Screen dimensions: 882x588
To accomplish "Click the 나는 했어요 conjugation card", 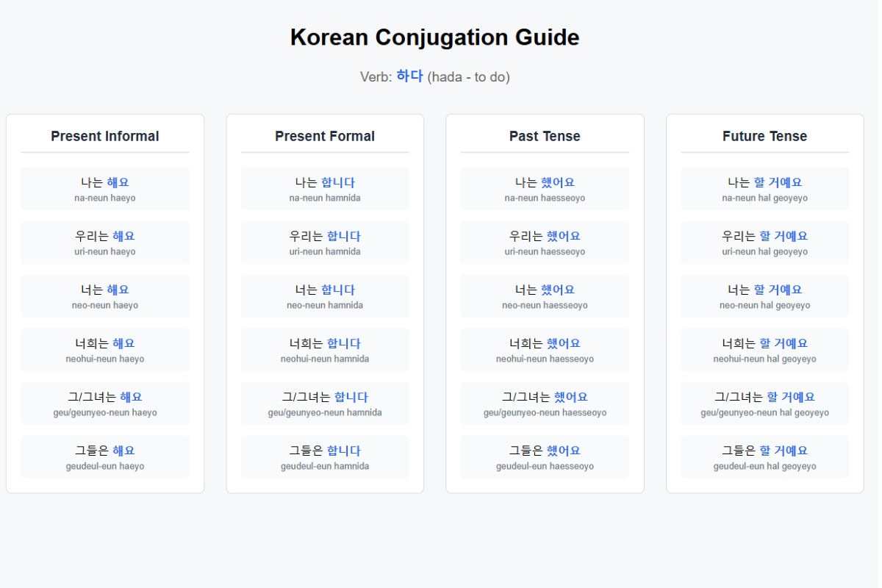I will (545, 189).
